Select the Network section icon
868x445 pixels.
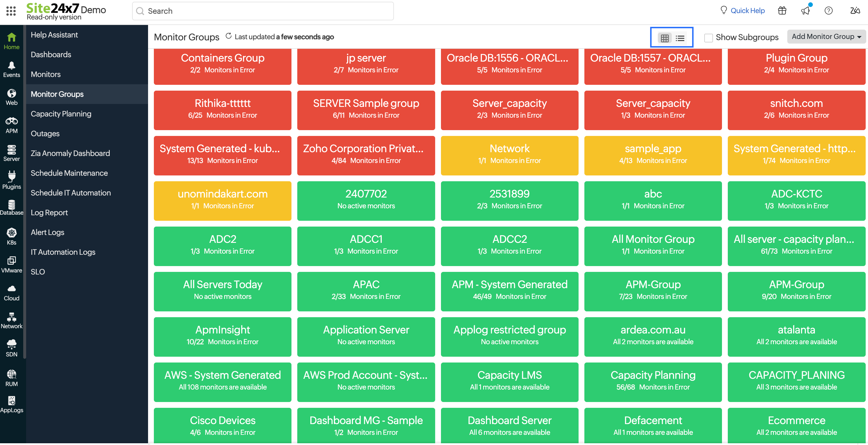11,320
